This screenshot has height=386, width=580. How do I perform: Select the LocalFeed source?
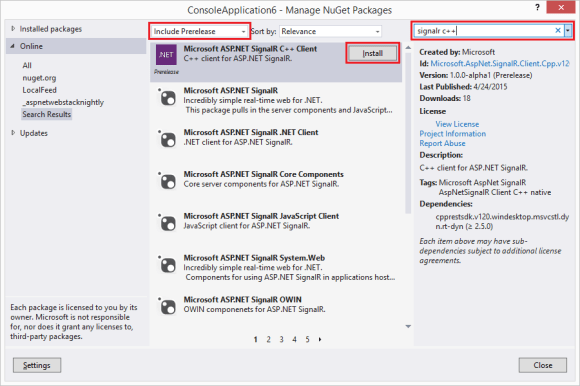pyautogui.click(x=39, y=90)
